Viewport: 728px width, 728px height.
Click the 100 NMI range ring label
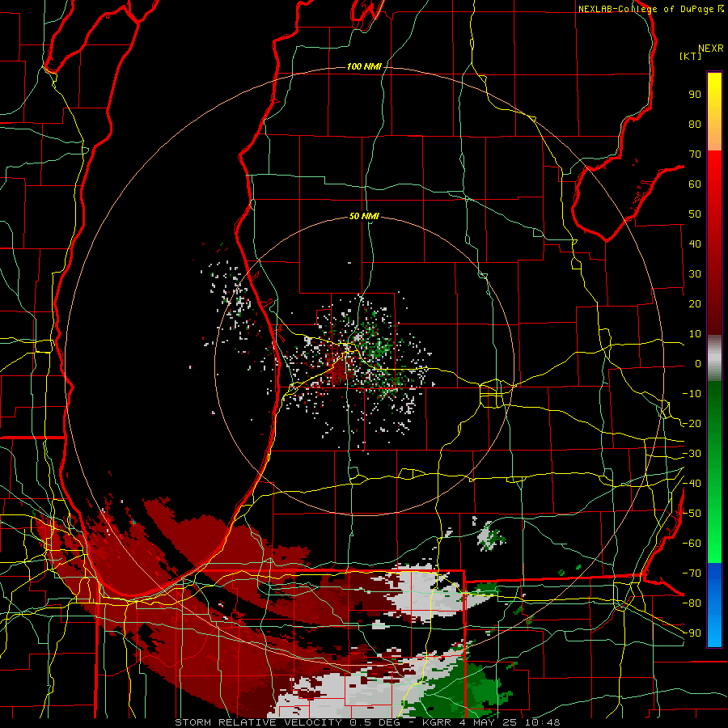(364, 66)
